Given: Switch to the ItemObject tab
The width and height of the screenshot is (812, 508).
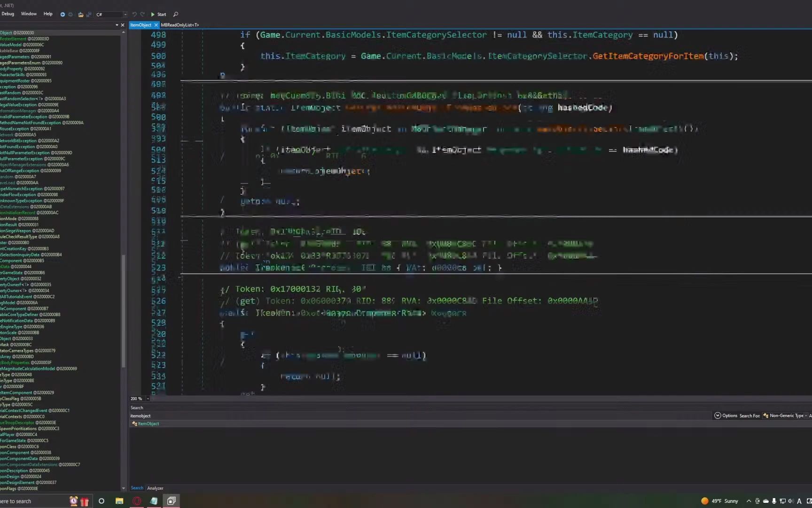Looking at the screenshot, I should click(141, 25).
